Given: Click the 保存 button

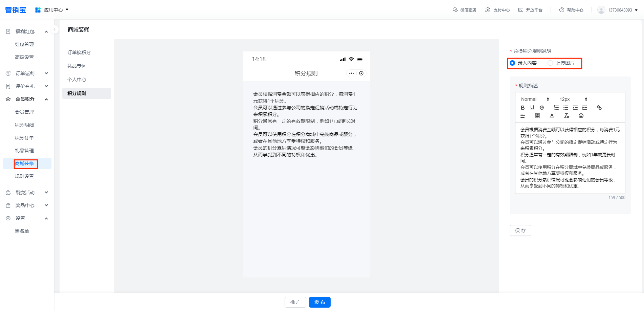Looking at the screenshot, I should pos(520,230).
